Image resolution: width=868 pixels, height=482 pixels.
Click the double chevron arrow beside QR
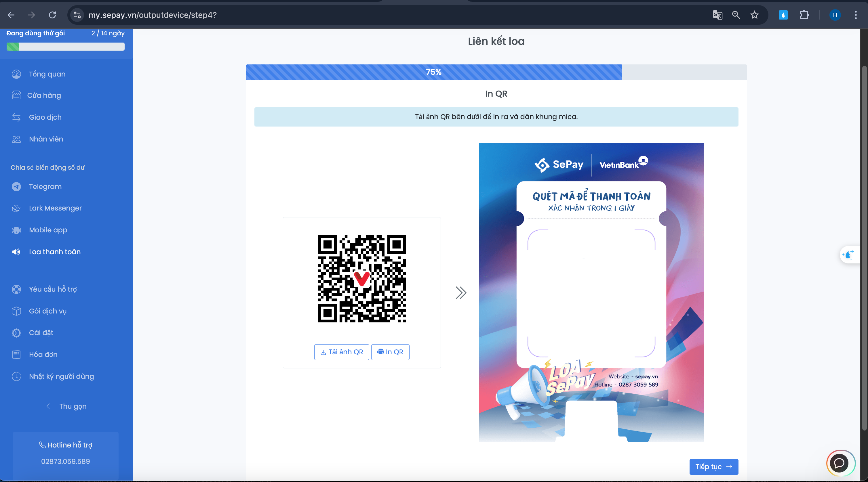[x=460, y=293]
